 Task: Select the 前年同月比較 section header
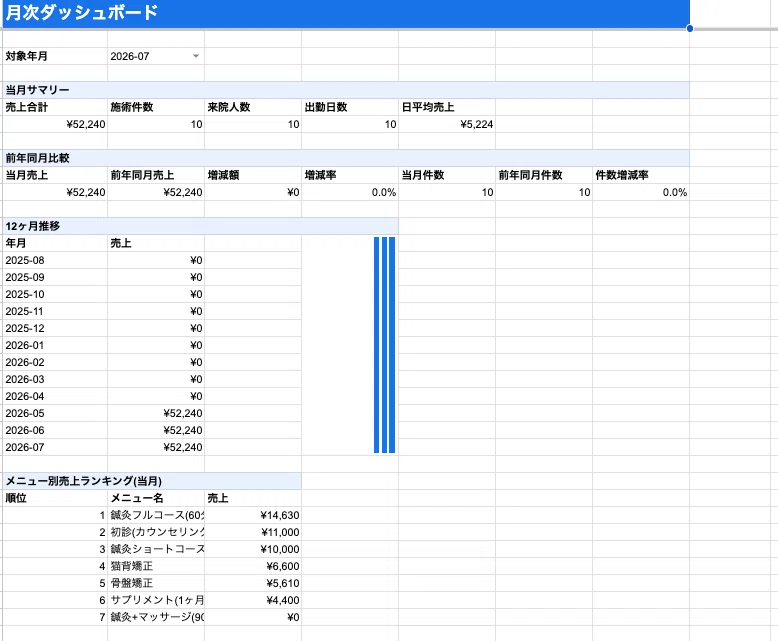(x=346, y=158)
